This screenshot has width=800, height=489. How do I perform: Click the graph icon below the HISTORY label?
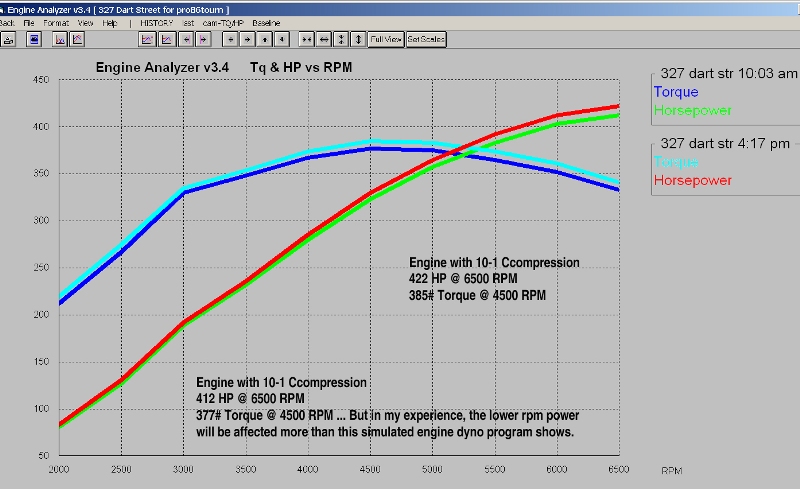pyautogui.click(x=147, y=39)
